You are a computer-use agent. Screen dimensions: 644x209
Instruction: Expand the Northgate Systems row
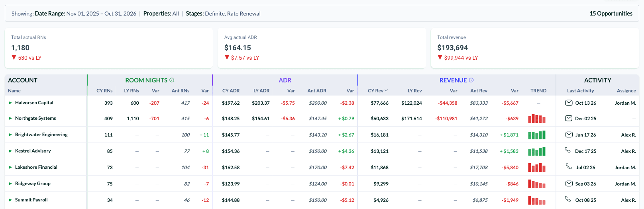pyautogui.click(x=10, y=118)
